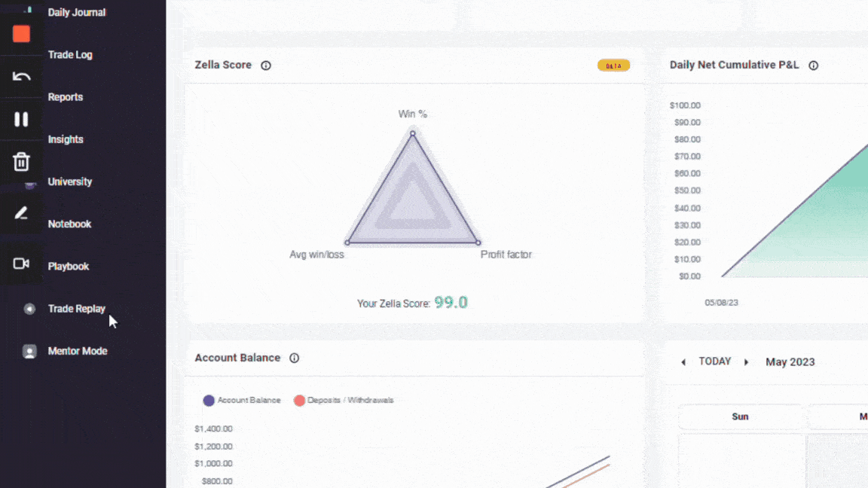This screenshot has width=868, height=488.
Task: Go to next month in calendar
Action: (x=747, y=362)
